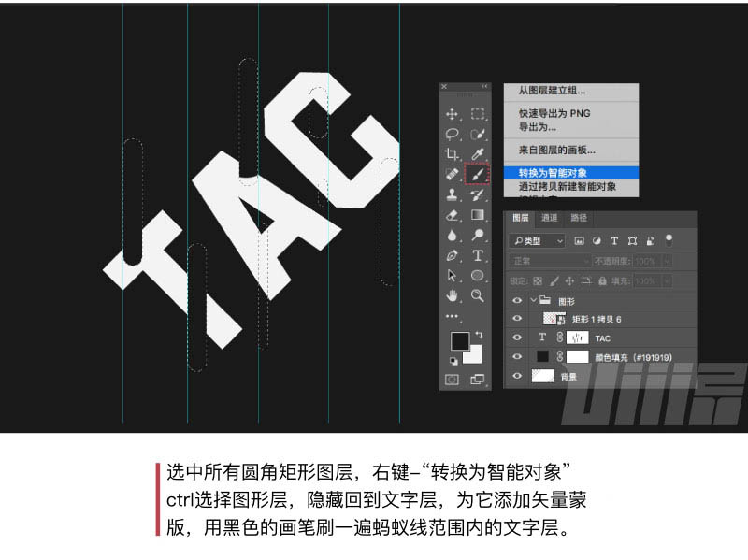Select the Lasso tool
Screen dimensions: 748x560
tap(452, 134)
